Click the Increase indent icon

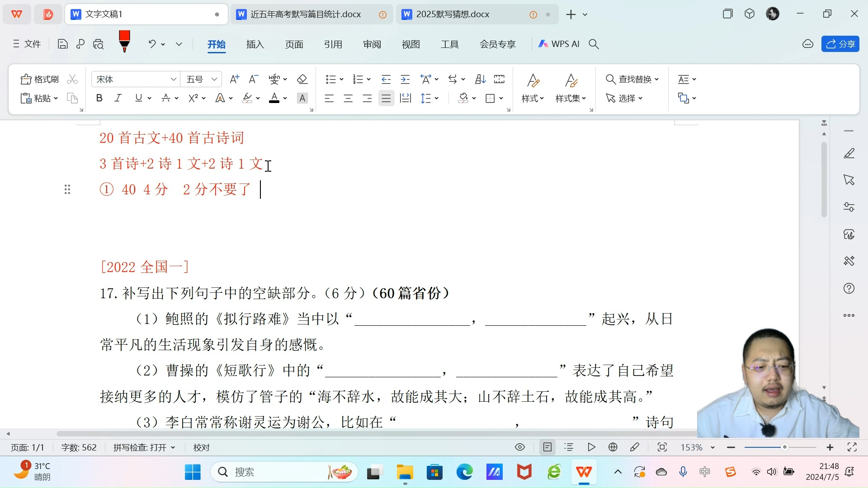coord(405,79)
